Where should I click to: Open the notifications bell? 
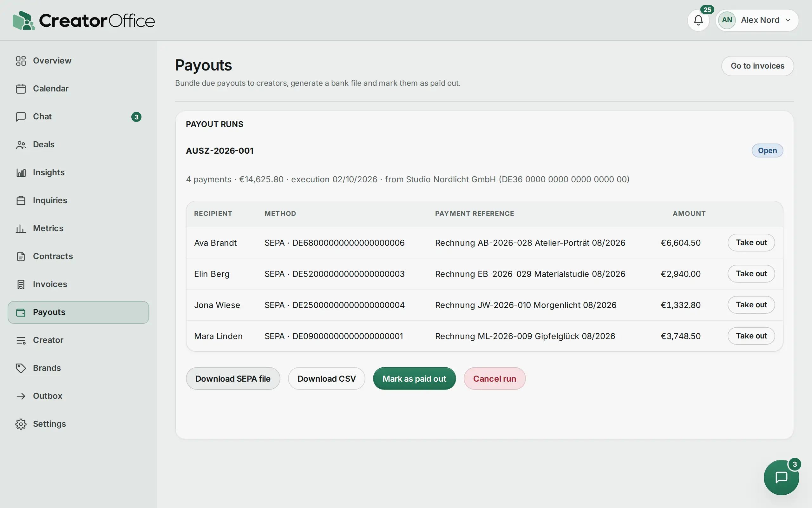point(698,20)
